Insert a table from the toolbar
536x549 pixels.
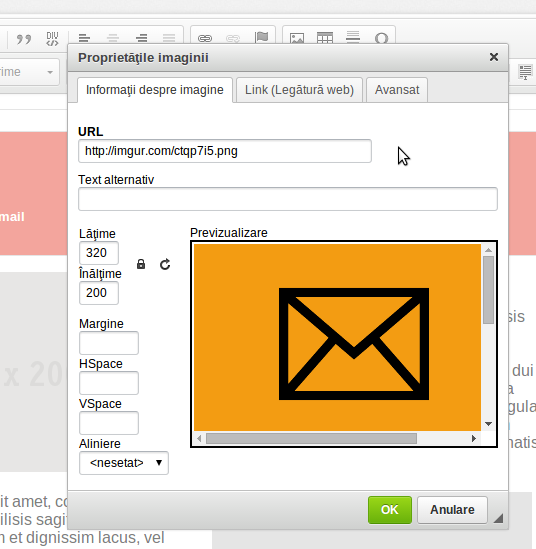point(325,38)
